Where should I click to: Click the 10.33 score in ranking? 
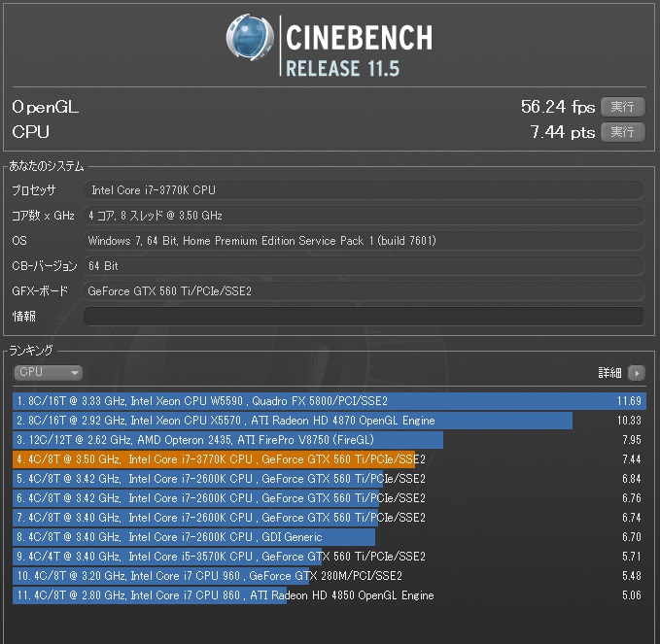[629, 421]
